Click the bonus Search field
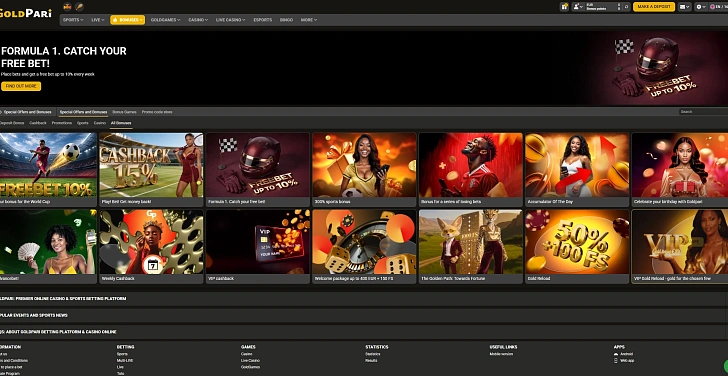728x376 pixels. pos(703,112)
